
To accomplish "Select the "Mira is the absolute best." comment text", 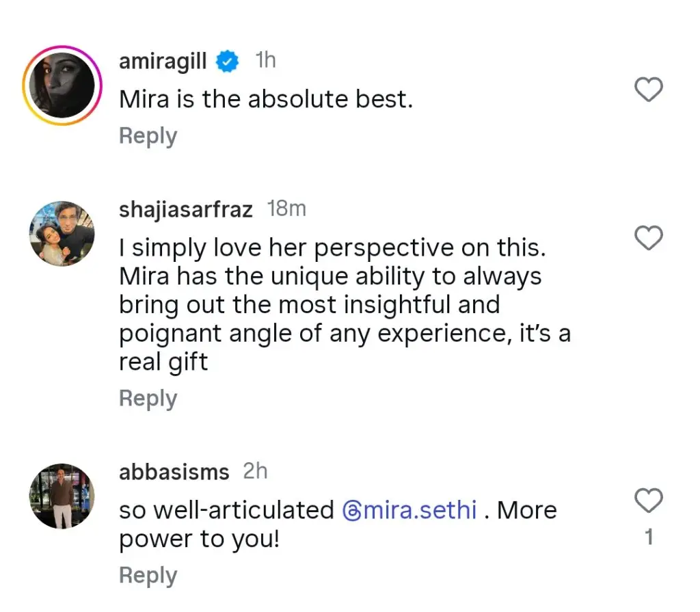I will point(266,100).
